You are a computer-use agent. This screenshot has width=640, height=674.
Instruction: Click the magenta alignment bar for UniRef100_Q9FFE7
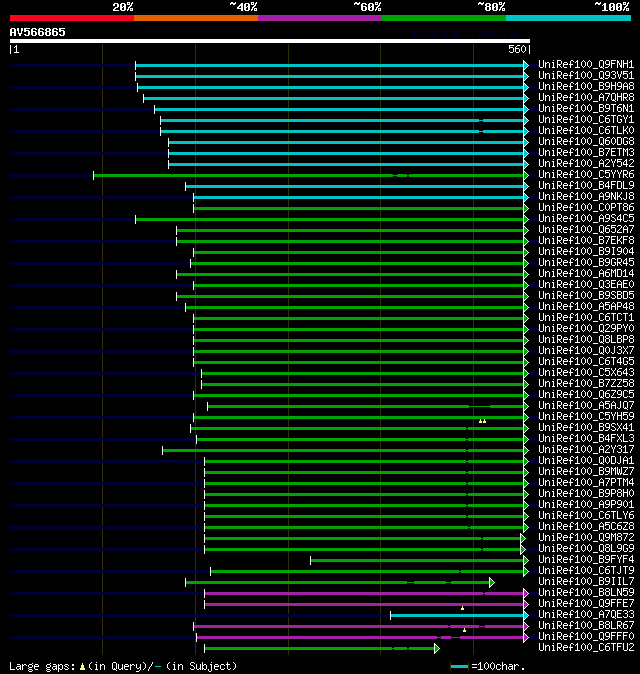[364, 604]
